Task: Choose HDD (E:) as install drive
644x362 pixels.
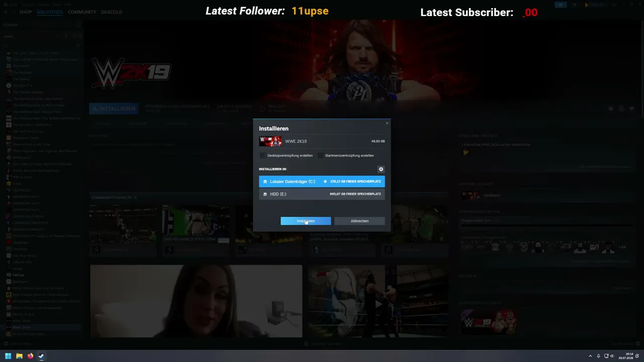Action: (x=322, y=194)
